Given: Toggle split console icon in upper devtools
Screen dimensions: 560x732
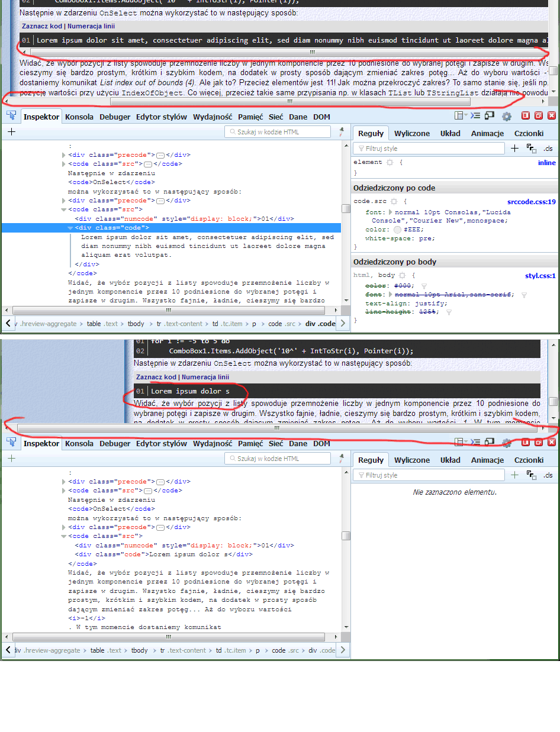Looking at the screenshot, I should (x=477, y=116).
